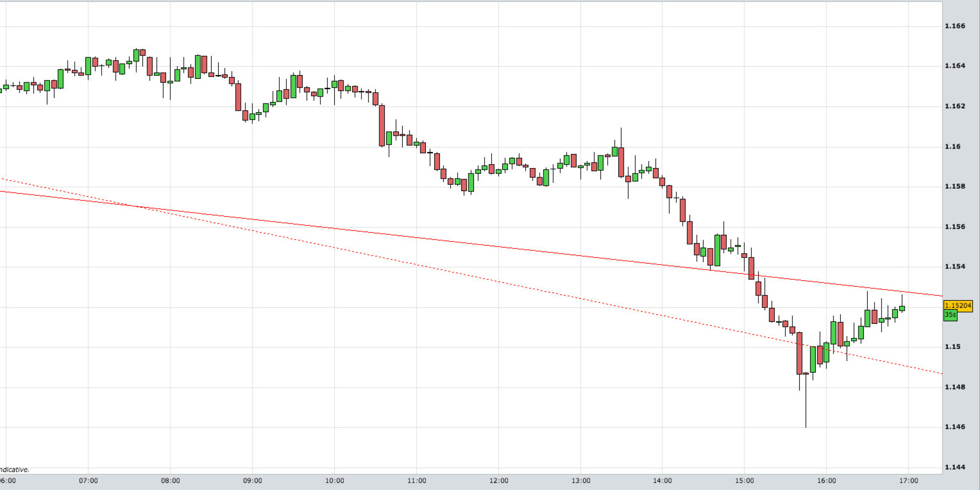Click the 1.162 price axis label

955,106
